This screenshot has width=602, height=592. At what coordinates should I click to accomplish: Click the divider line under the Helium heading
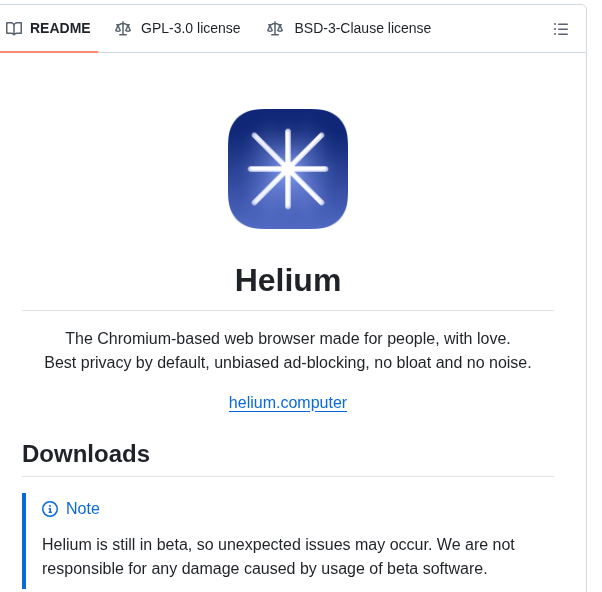point(288,310)
